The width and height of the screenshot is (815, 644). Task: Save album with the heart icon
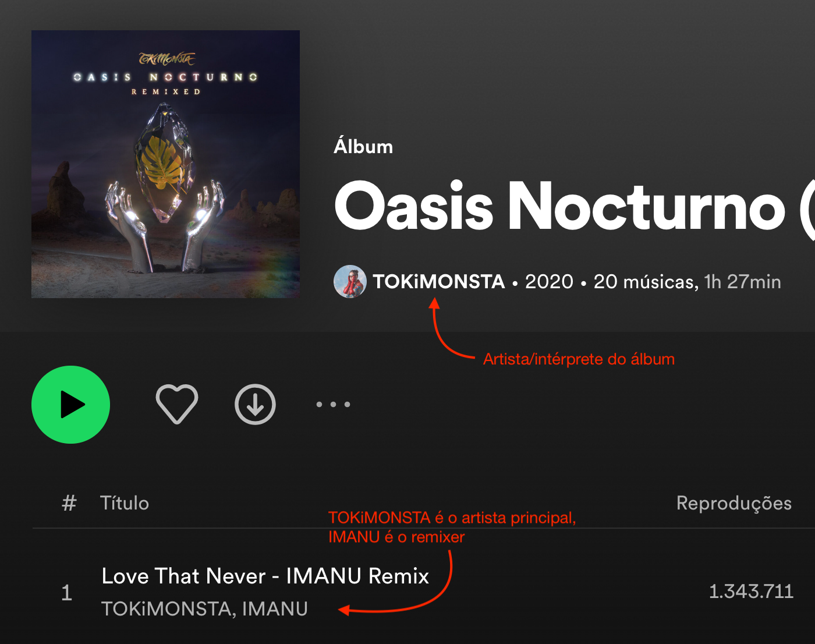(x=177, y=404)
